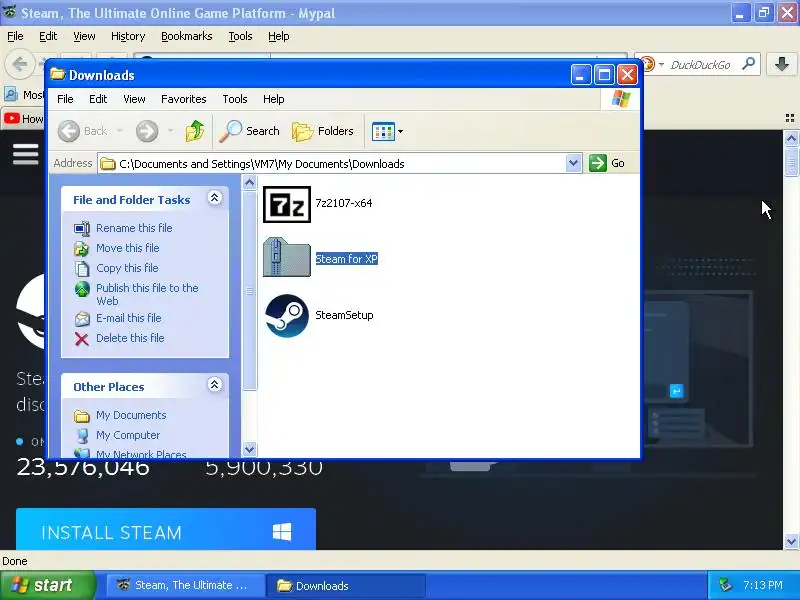Viewport: 800px width, 600px height.
Task: Click the Downloads window title folder icon
Action: pyautogui.click(x=58, y=74)
